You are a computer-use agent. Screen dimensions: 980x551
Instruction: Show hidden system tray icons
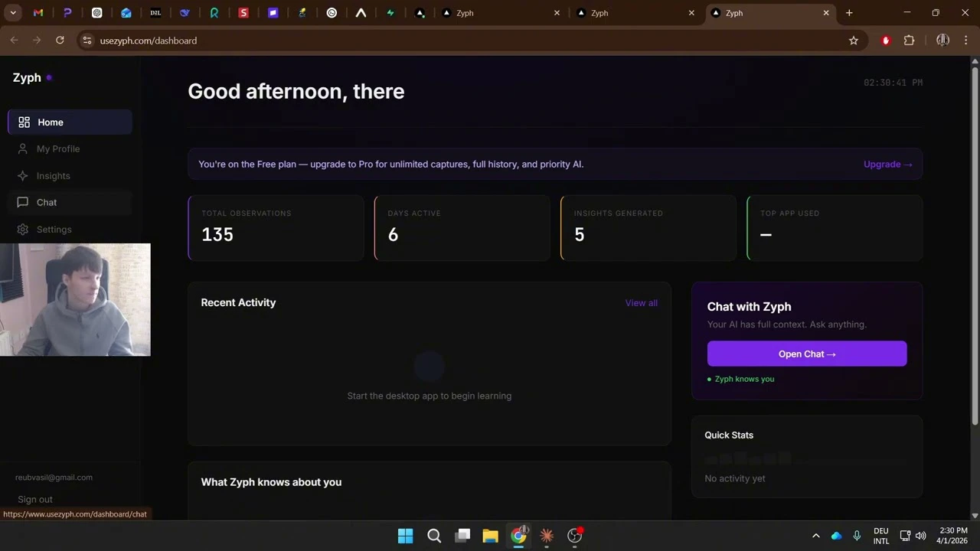coord(815,536)
